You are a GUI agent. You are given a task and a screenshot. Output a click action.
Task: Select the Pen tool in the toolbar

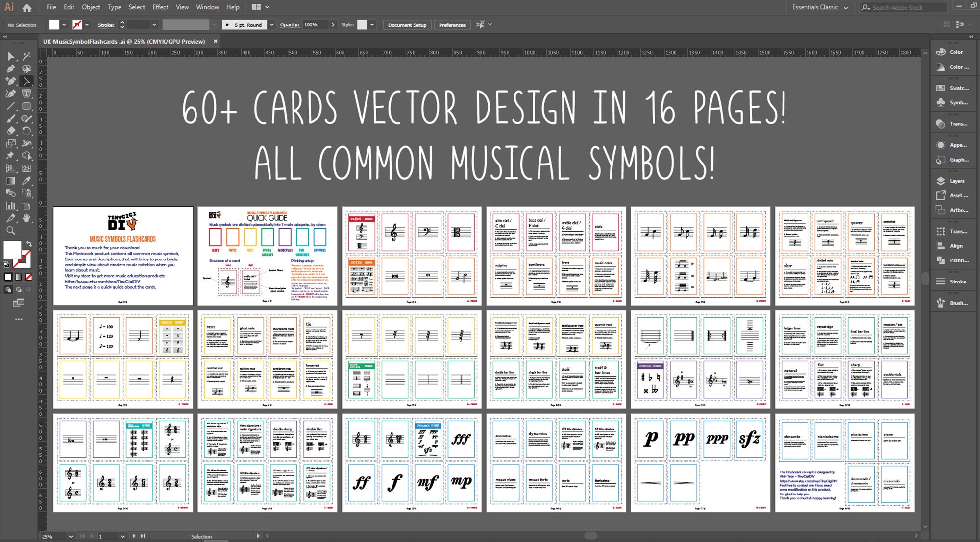click(x=10, y=69)
